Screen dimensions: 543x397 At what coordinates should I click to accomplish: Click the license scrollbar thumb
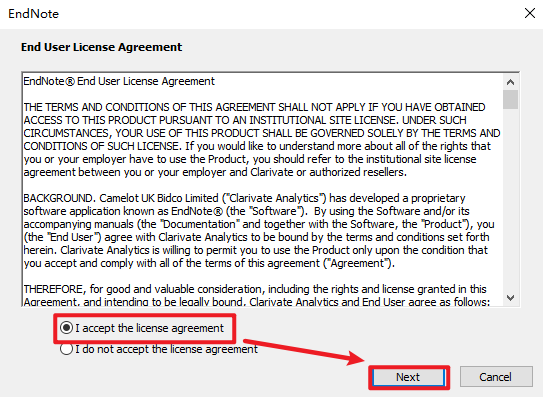[510, 100]
